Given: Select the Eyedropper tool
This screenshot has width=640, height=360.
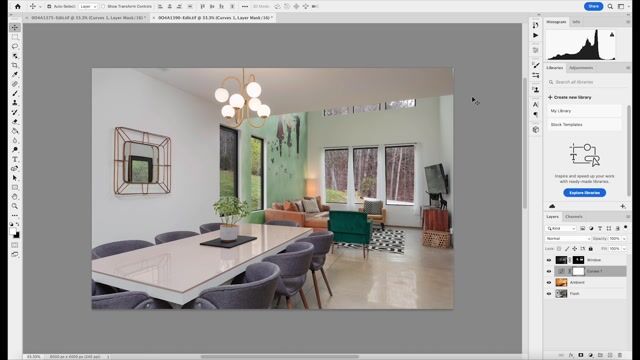Looking at the screenshot, I should (x=15, y=75).
